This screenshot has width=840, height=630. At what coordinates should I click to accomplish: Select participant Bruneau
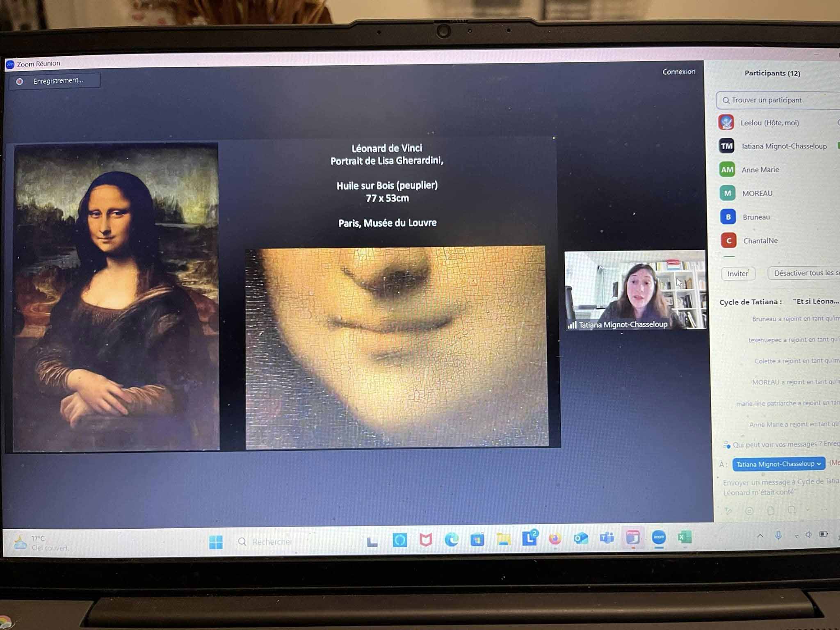756,217
